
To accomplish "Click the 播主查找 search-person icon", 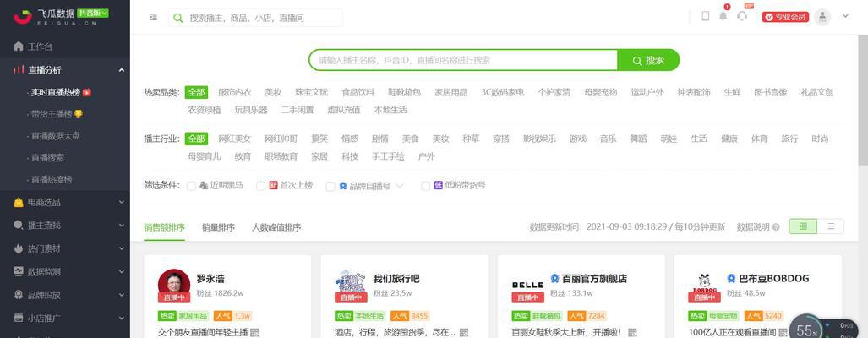I will pyautogui.click(x=19, y=225).
